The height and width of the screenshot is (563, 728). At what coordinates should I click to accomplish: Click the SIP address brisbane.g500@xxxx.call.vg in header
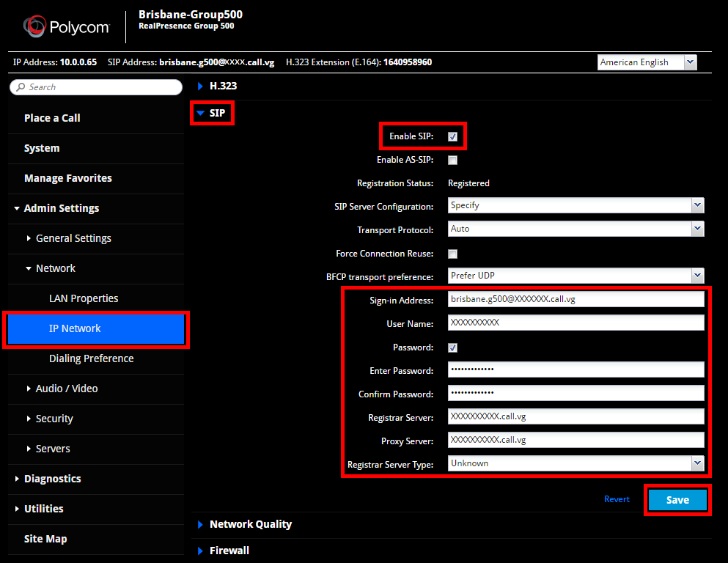(x=217, y=62)
